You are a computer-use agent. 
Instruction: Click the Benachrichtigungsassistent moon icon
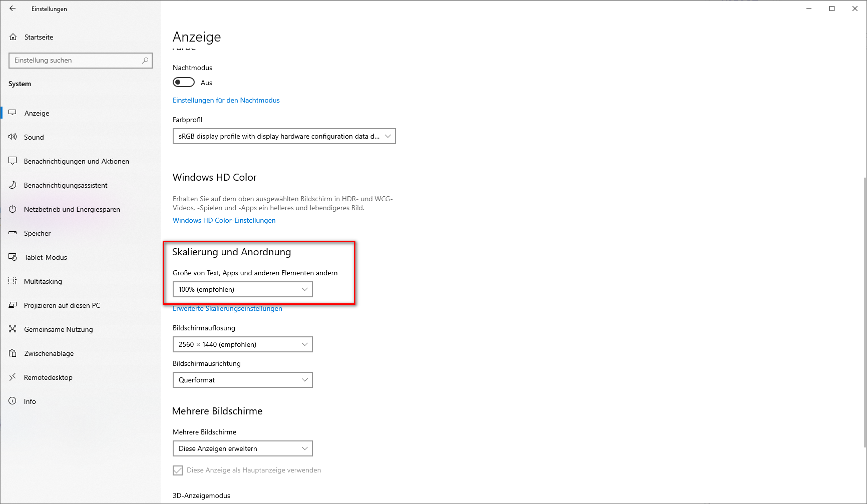click(x=13, y=185)
